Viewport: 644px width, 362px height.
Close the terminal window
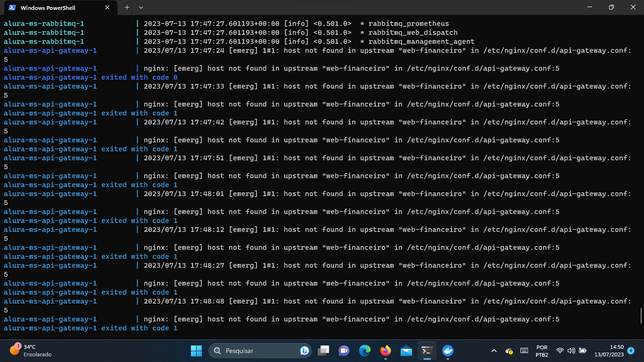coord(633,7)
